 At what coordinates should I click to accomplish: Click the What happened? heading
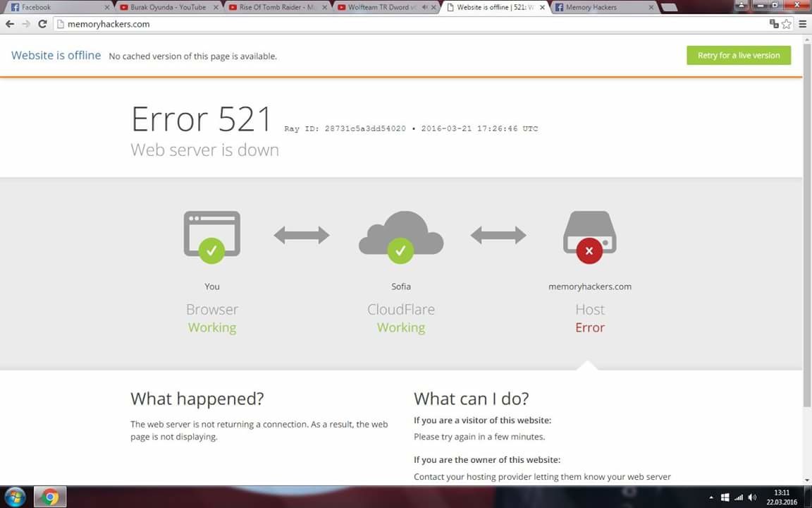[197, 399]
